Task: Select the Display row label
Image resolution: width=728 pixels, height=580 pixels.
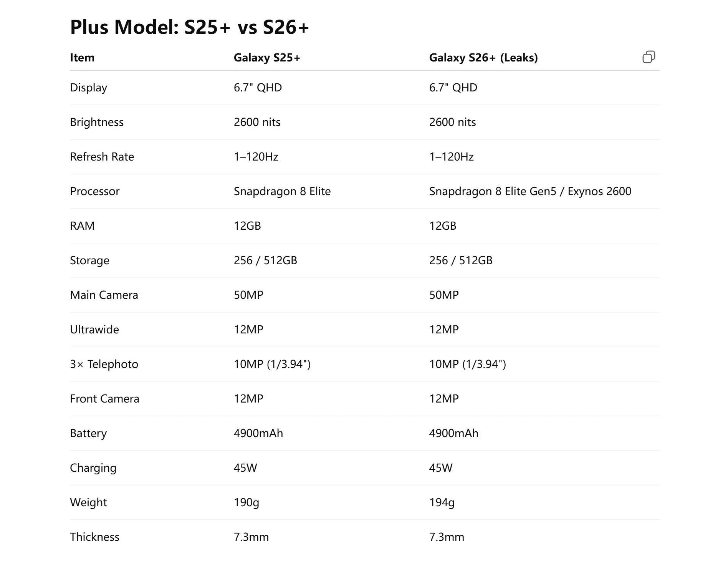Action: (x=88, y=87)
